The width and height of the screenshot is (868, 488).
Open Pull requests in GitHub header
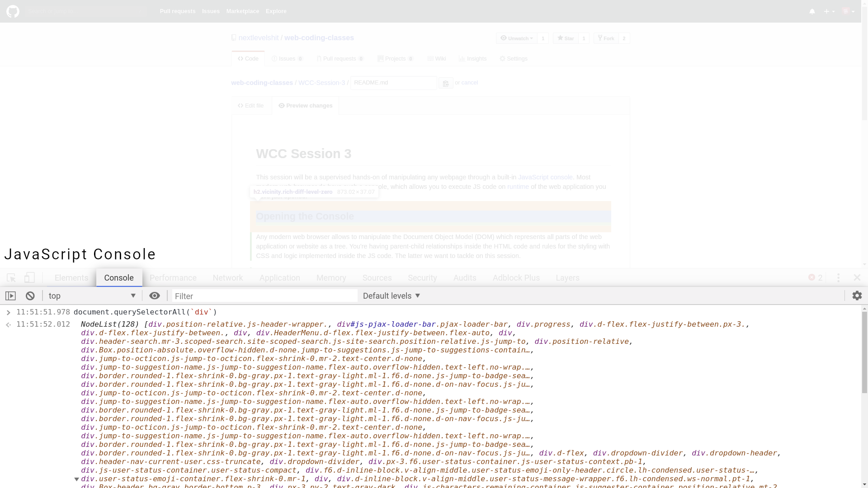click(x=178, y=11)
